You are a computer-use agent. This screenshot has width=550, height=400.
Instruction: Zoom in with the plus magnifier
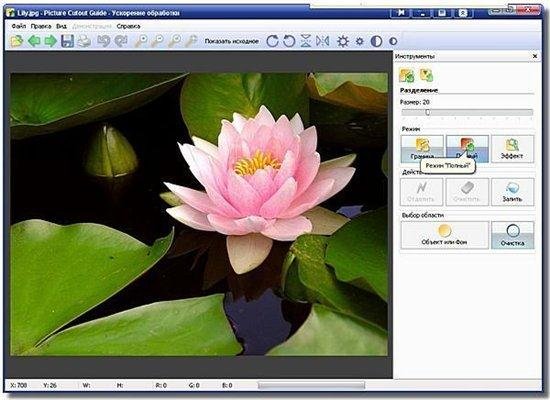141,41
